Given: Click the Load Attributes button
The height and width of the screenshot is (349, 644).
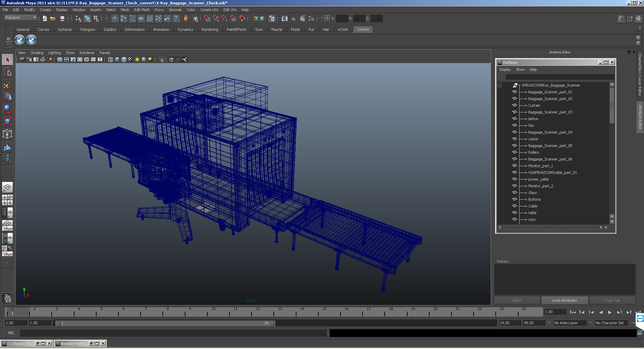Looking at the screenshot, I should click(565, 300).
